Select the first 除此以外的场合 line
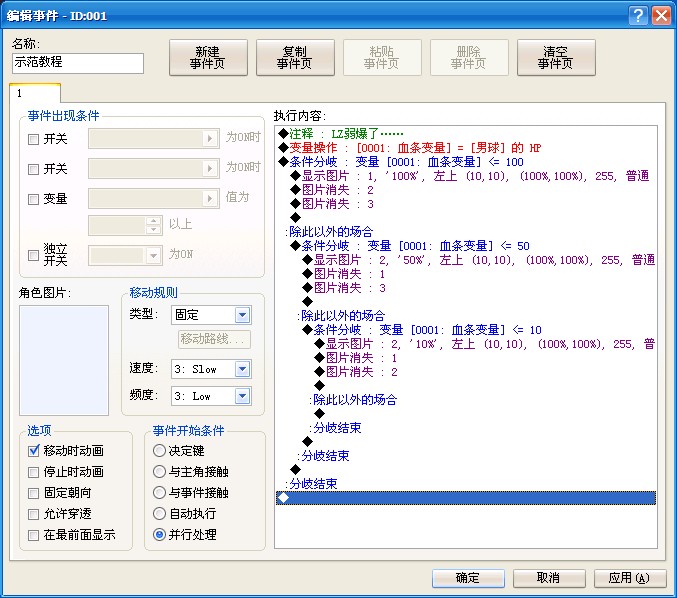Screen dimensions: 677x598 tap(465, 232)
